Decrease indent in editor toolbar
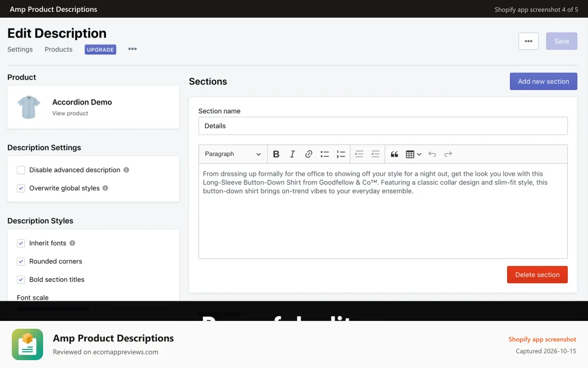Image resolution: width=588 pixels, height=368 pixels. point(375,154)
